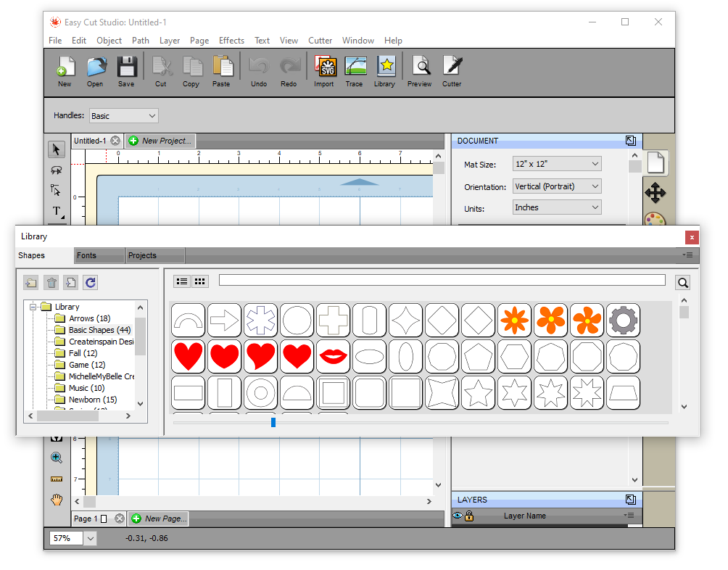728x570 pixels.
Task: Switch library view to grid mode
Action: 199,281
